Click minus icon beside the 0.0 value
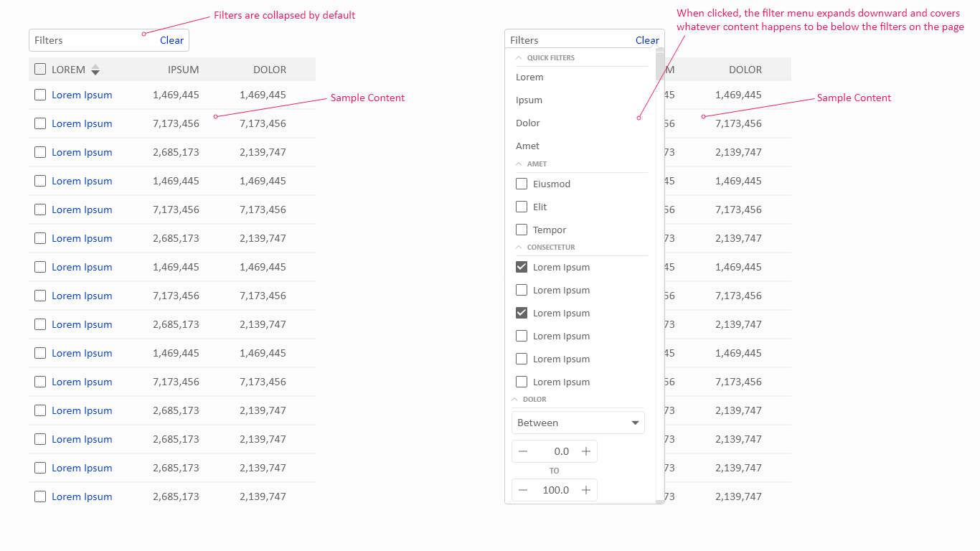 pos(523,451)
